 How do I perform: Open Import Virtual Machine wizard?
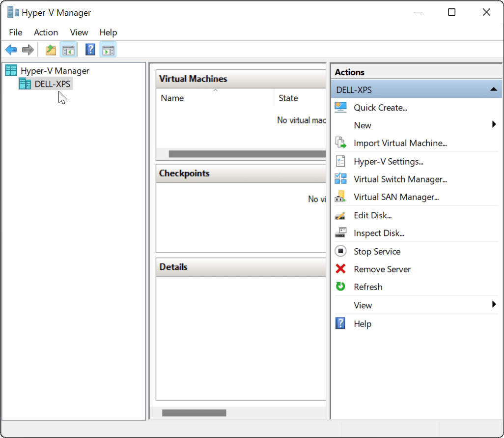click(400, 143)
